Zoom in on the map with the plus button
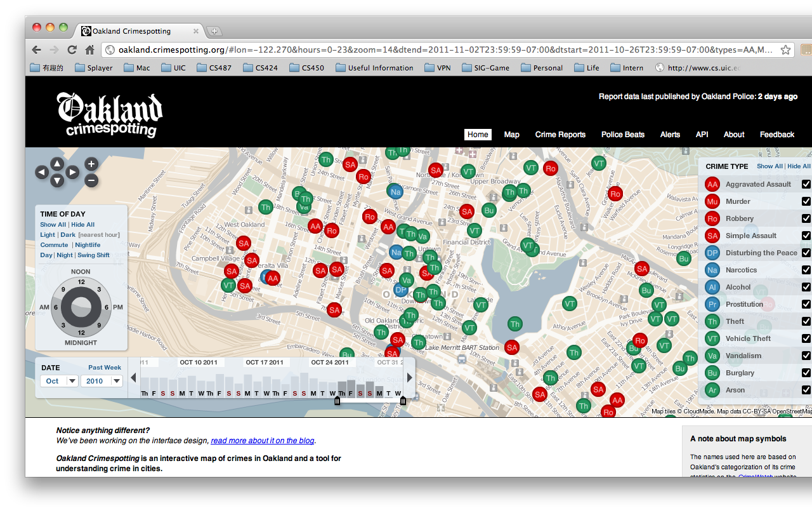812x508 pixels. [91, 164]
